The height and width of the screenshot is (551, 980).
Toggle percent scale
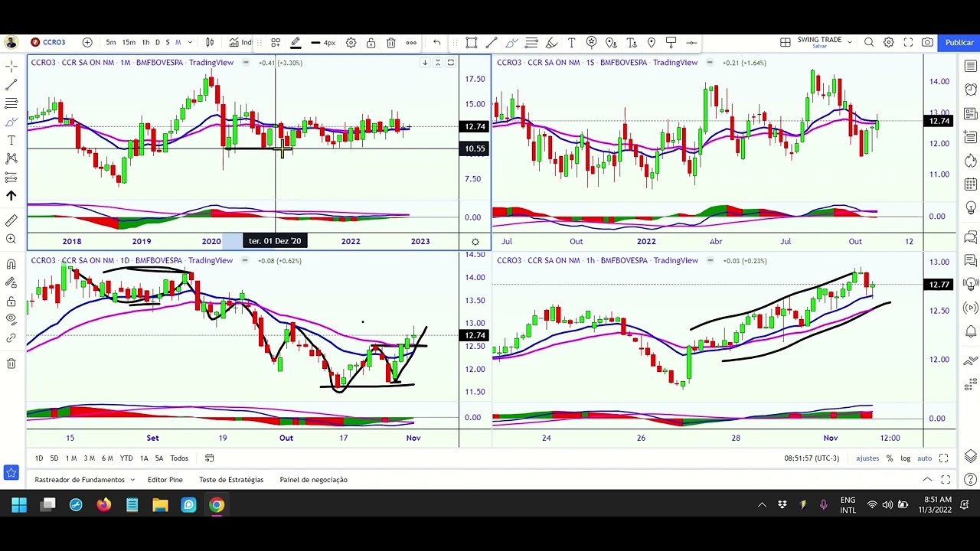889,458
